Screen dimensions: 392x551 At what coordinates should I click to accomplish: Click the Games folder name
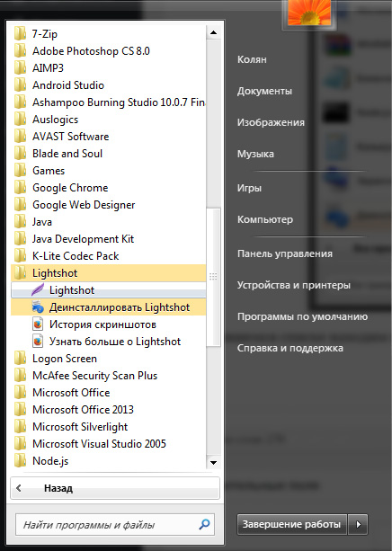[49, 171]
